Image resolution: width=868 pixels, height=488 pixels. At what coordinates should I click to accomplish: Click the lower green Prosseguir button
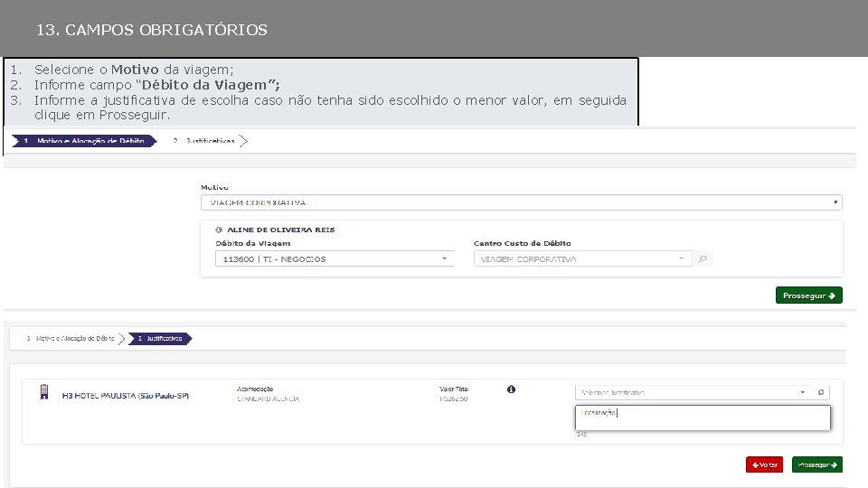click(x=817, y=465)
